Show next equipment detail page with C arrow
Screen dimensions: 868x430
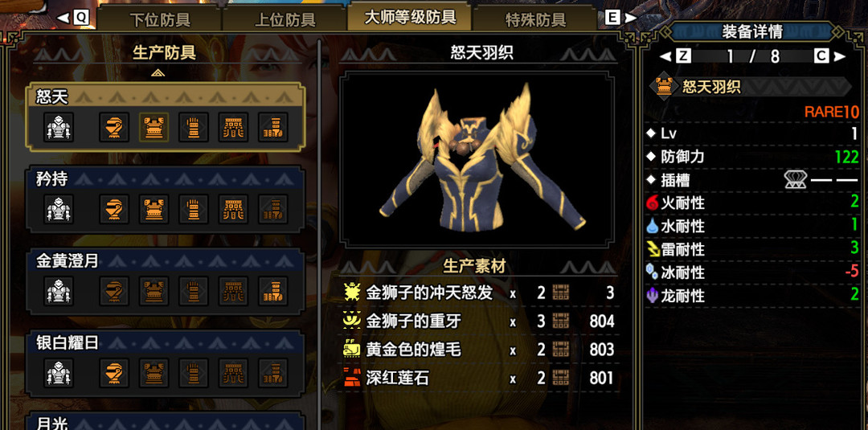coord(829,56)
